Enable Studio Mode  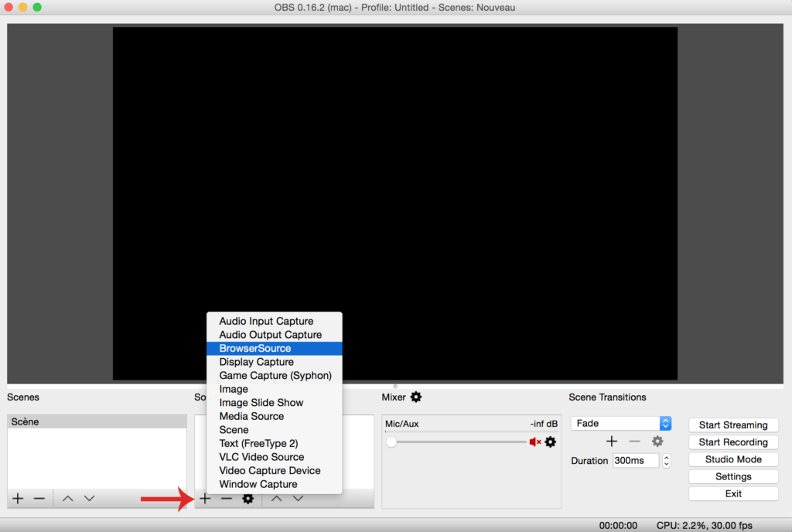(x=732, y=459)
